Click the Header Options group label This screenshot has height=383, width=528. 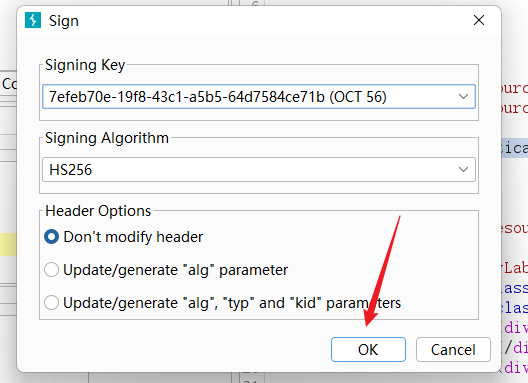98,211
